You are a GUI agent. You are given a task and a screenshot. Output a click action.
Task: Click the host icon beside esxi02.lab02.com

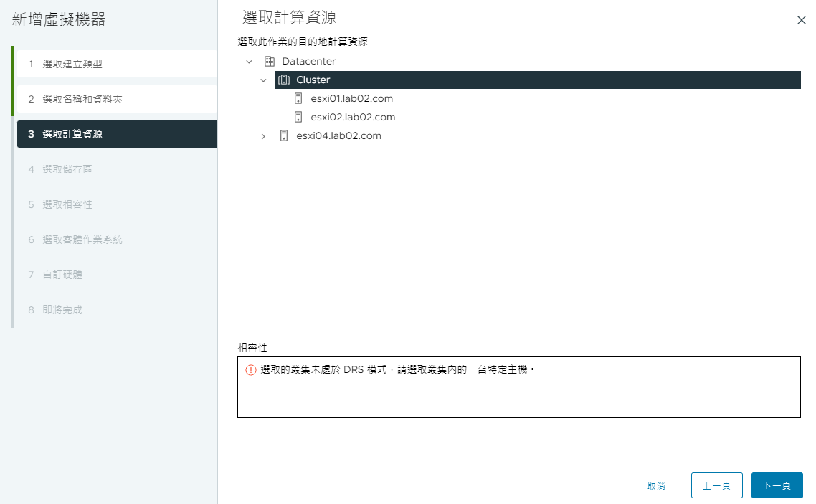click(x=298, y=117)
